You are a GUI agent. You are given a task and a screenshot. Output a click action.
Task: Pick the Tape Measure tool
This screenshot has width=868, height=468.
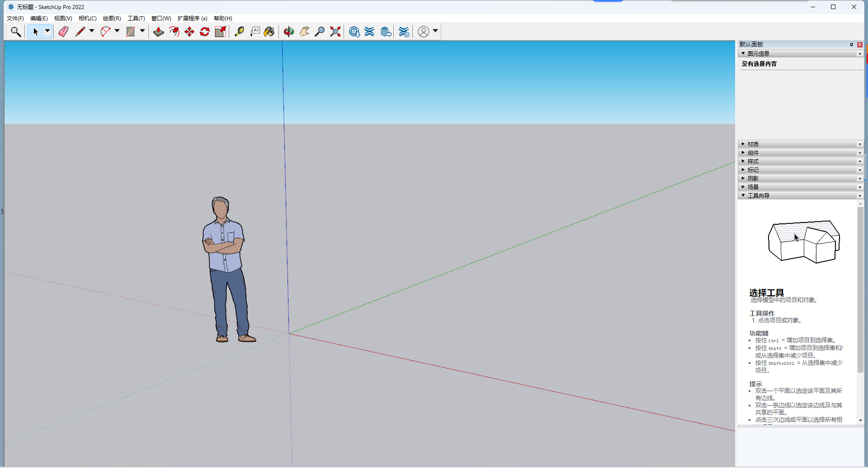[x=240, y=32]
